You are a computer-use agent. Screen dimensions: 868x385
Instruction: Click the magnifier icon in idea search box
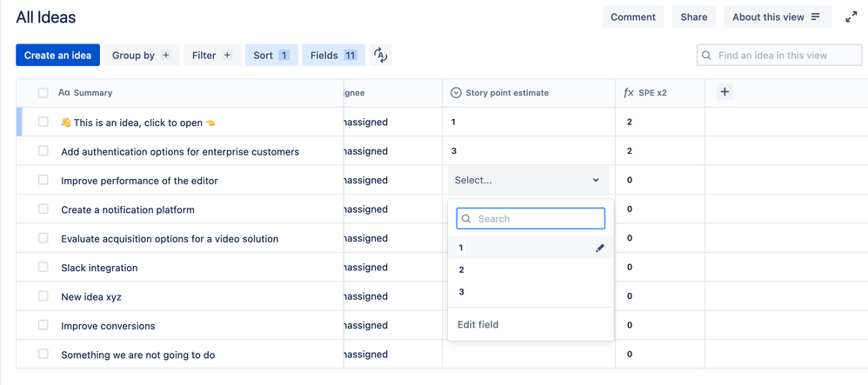707,56
